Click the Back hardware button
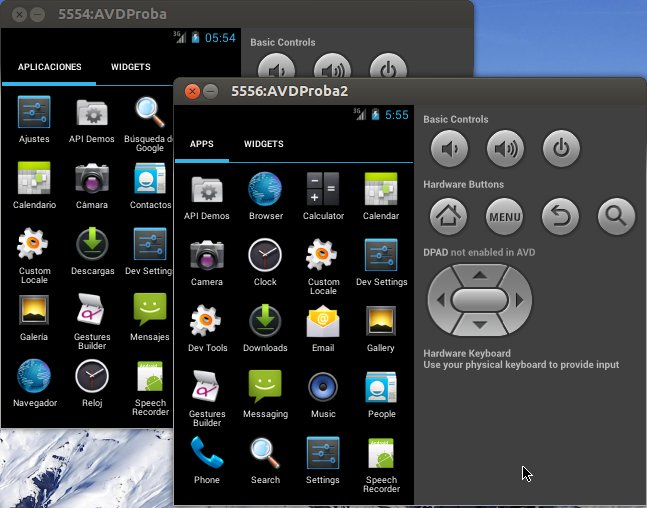The width and height of the screenshot is (647, 508). pos(560,216)
